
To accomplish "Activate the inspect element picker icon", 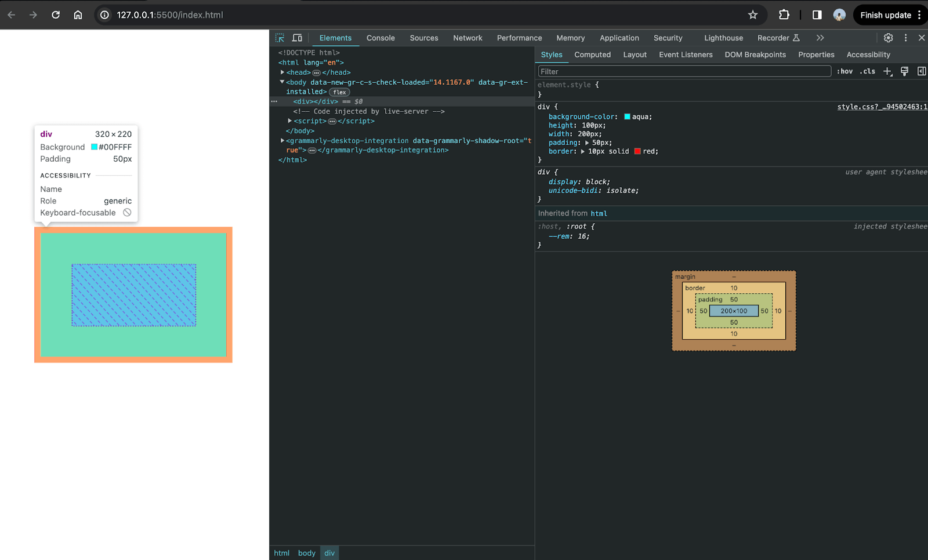I will (x=280, y=38).
